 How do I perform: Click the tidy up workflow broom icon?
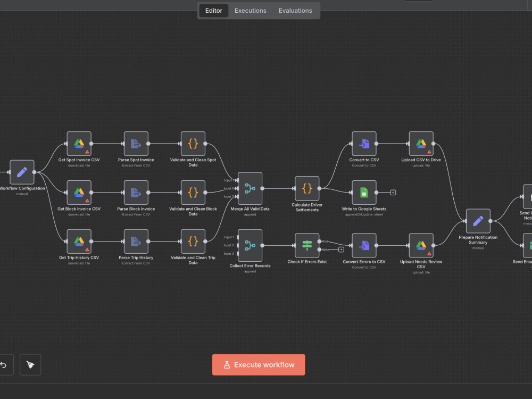(30, 365)
